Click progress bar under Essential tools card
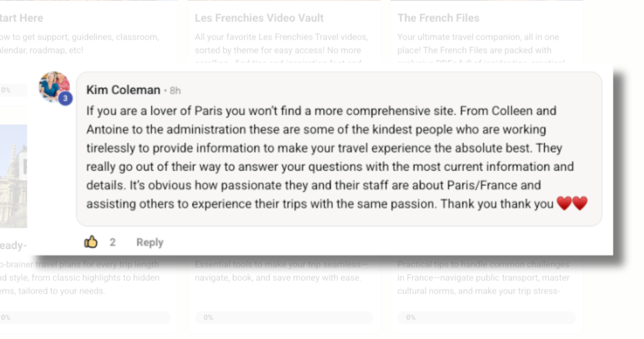 point(284,318)
